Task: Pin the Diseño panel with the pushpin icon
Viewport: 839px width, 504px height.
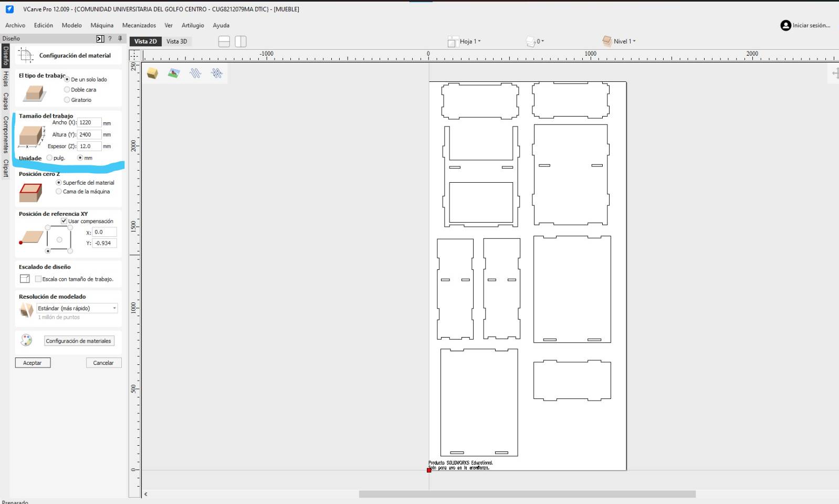Action: click(120, 38)
